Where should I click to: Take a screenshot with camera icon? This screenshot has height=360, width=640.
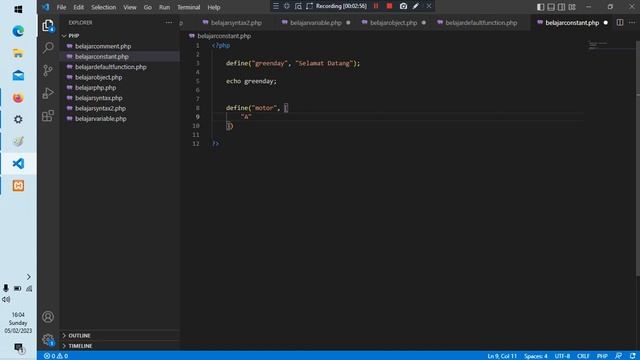tap(403, 6)
